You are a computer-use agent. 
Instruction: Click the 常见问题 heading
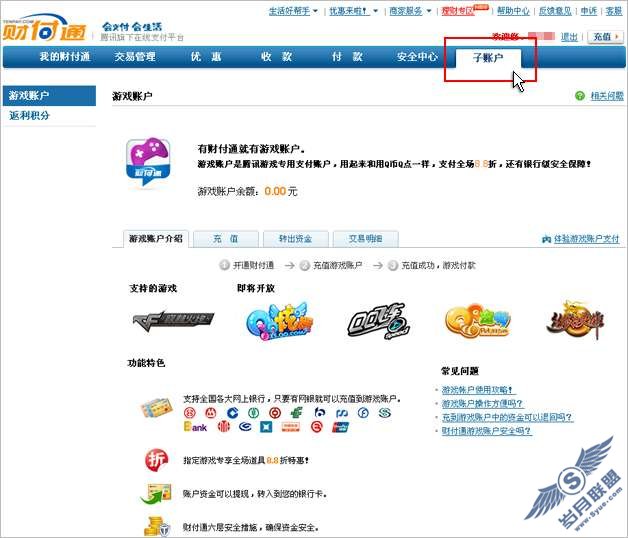click(x=460, y=371)
